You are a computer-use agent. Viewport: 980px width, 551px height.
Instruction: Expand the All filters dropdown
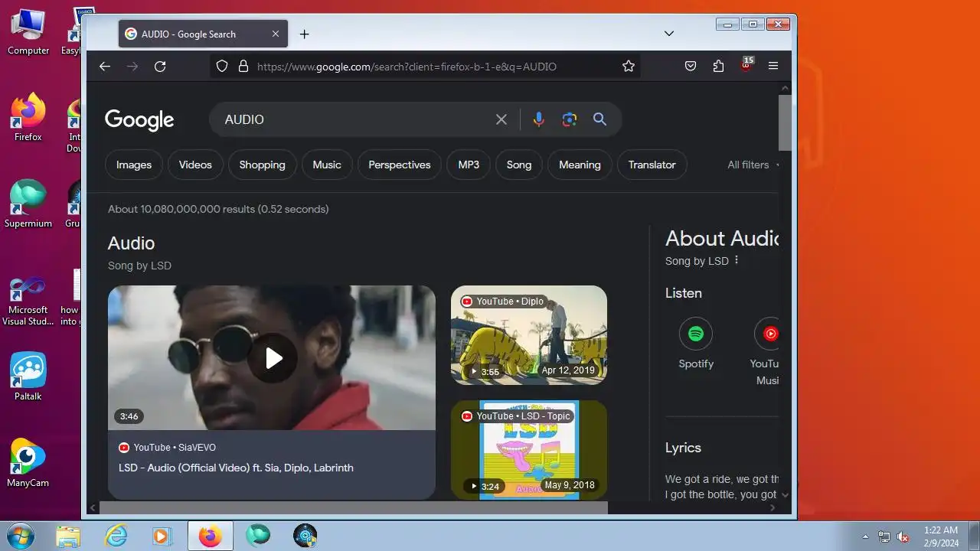pos(753,165)
